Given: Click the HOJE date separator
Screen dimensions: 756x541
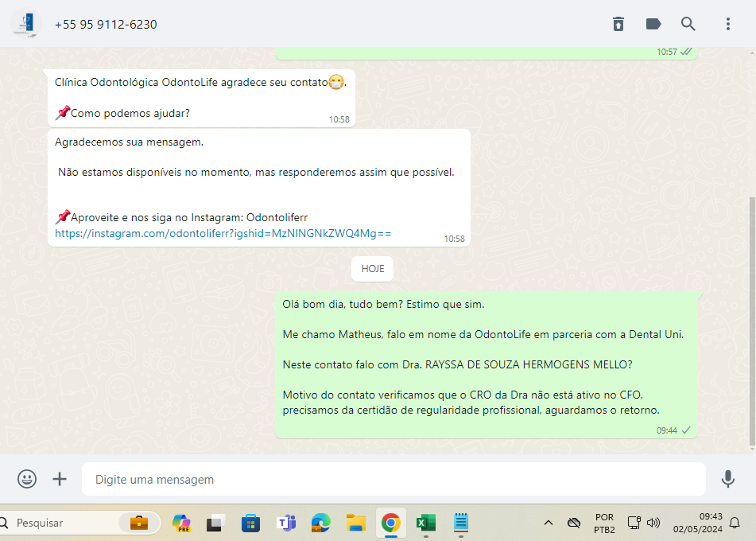Looking at the screenshot, I should coord(372,269).
